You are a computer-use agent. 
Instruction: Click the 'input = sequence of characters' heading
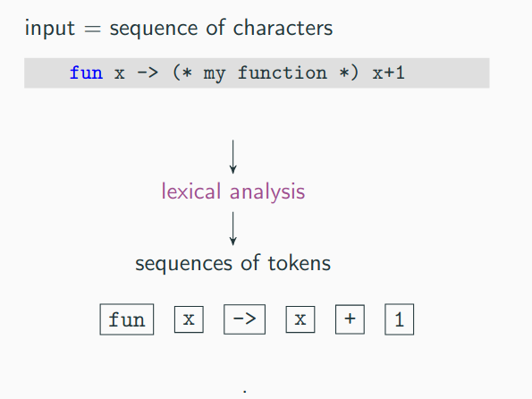point(179,29)
